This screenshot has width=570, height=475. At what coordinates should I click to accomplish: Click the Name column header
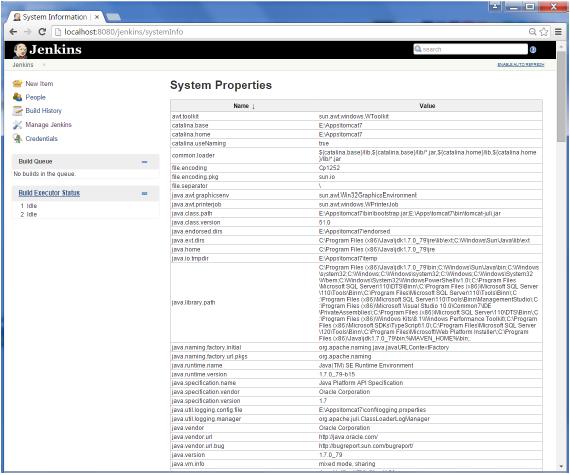(241, 106)
